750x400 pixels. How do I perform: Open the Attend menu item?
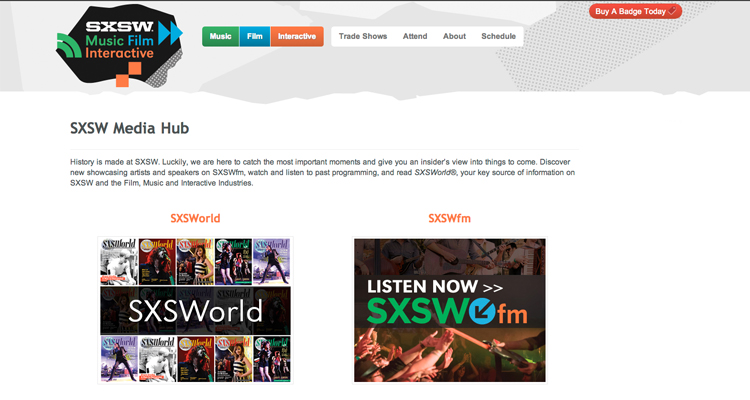click(x=415, y=36)
